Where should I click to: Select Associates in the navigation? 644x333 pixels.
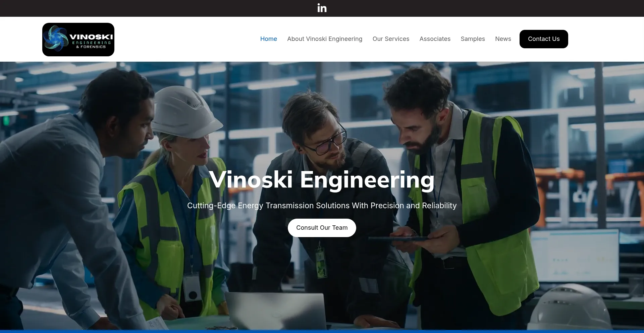click(x=435, y=39)
